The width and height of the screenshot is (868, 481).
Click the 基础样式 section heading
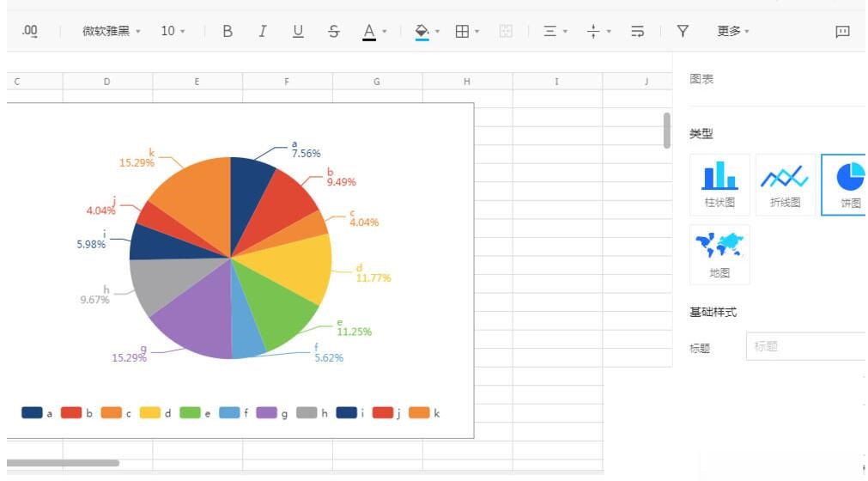pos(713,312)
